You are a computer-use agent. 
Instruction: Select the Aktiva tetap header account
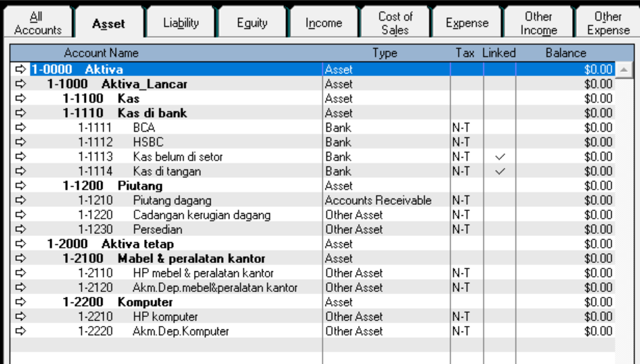click(138, 244)
